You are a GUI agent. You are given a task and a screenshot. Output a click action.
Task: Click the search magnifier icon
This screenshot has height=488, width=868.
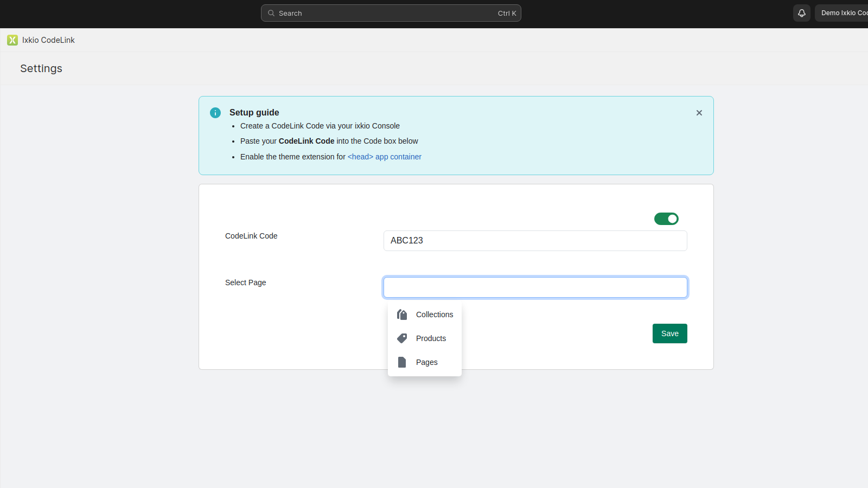coord(271,13)
